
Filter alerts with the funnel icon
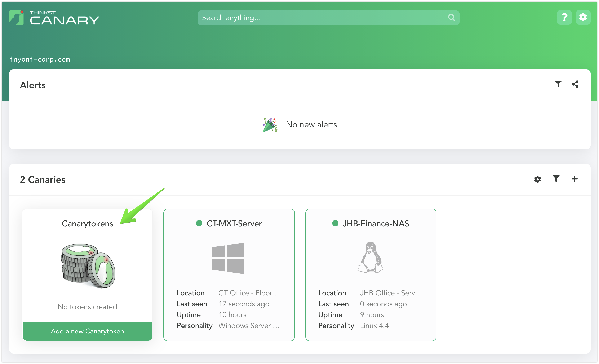click(558, 84)
